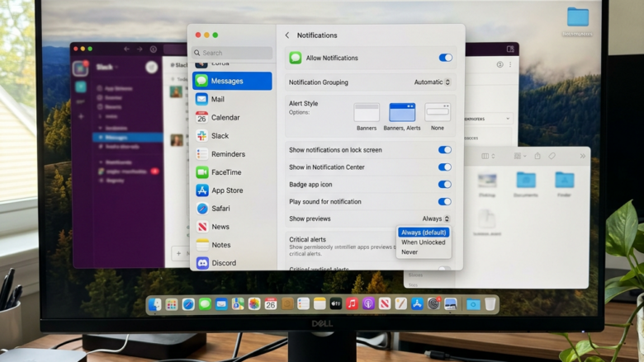Open Finder group-by dropdown
This screenshot has height=362, width=644.
pyautogui.click(x=520, y=156)
